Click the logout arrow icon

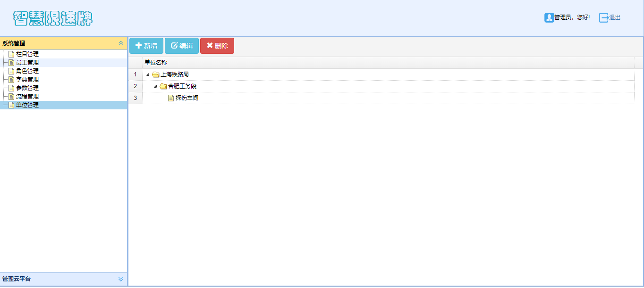tap(604, 17)
